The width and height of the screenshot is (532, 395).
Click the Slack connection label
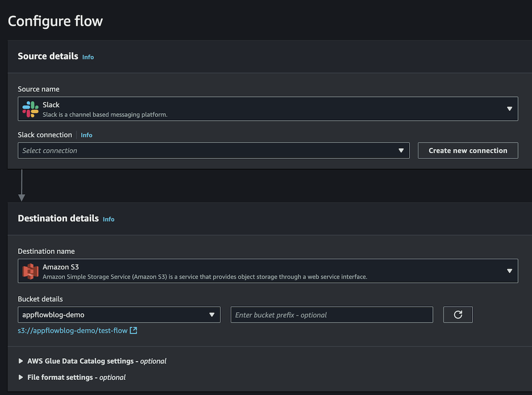tap(45, 135)
